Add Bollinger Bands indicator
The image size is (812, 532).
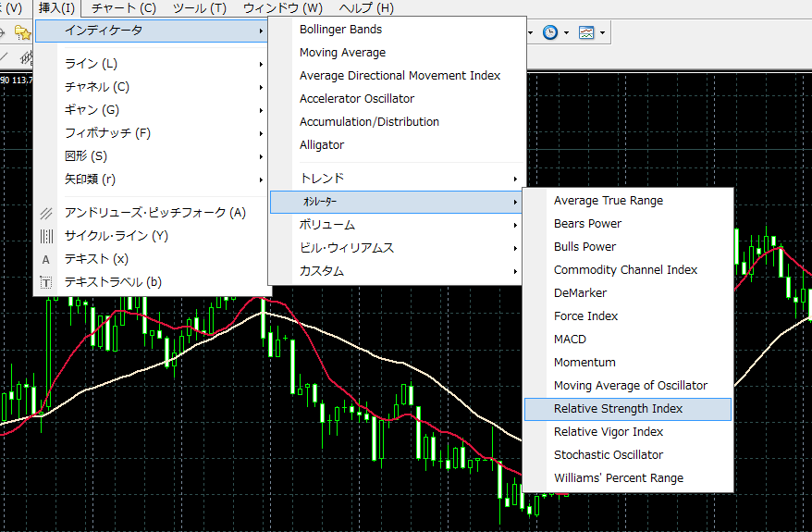[x=397, y=30]
